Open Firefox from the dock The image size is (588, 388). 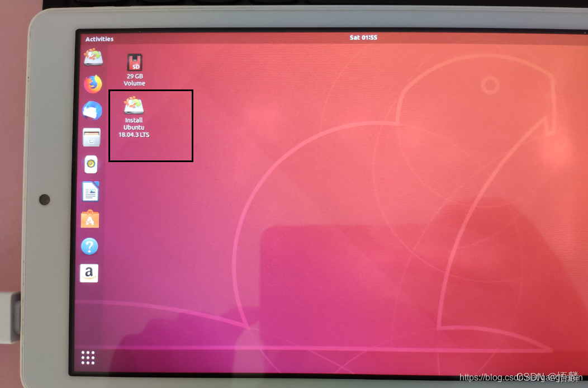point(93,84)
